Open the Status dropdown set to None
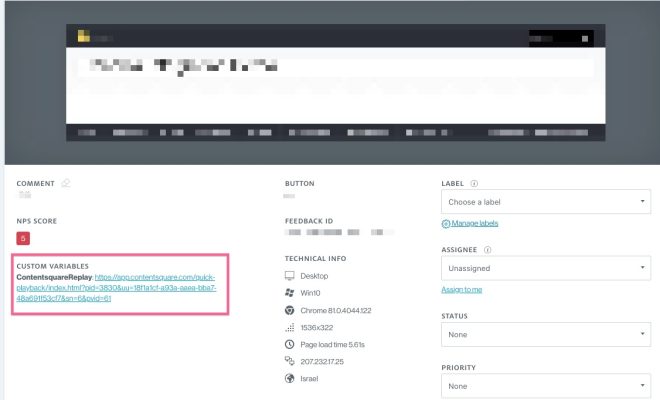 click(544, 335)
